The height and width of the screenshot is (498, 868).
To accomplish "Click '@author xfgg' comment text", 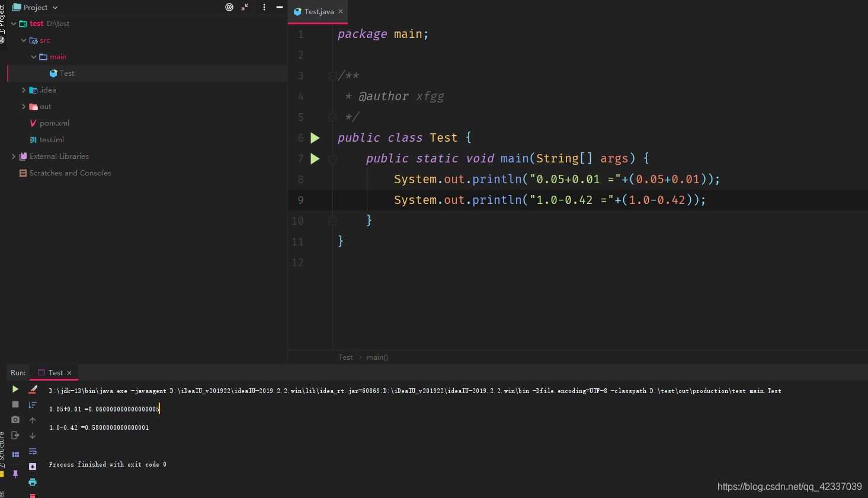I will pyautogui.click(x=401, y=96).
